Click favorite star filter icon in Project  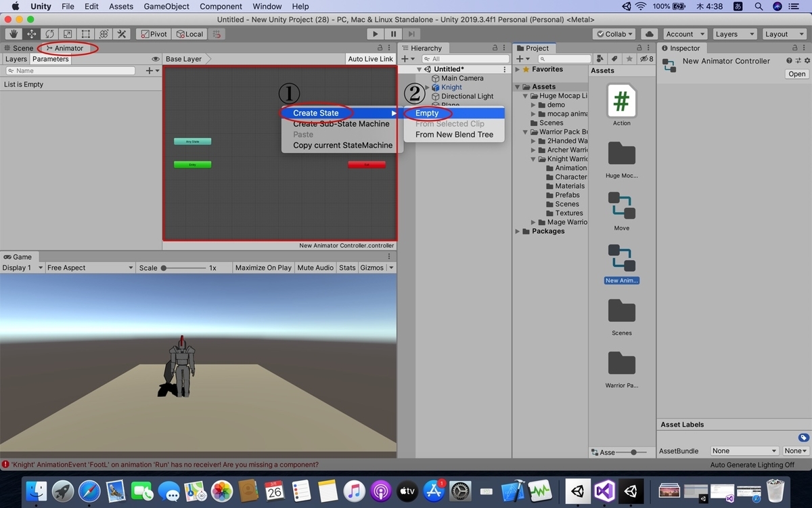629,59
